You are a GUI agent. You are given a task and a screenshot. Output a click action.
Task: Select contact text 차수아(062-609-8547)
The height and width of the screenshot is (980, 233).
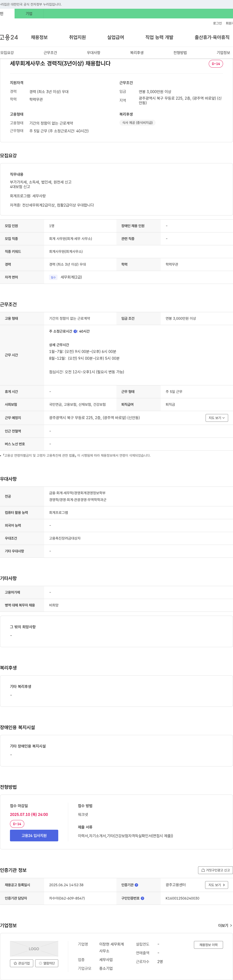[67, 898]
